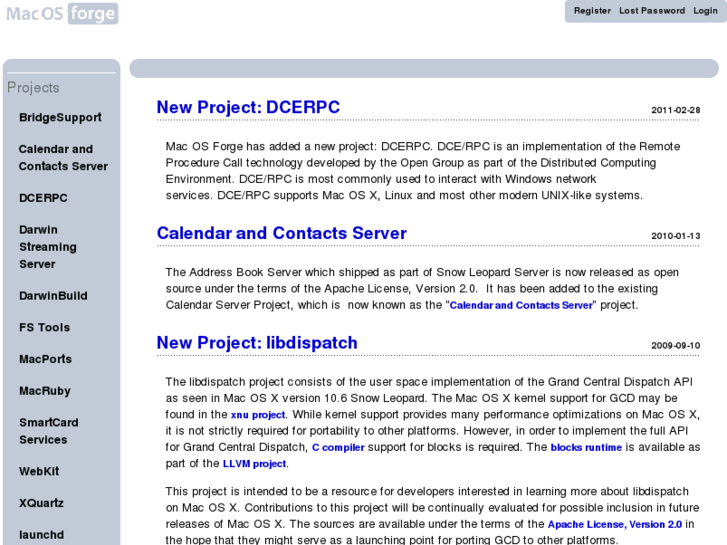Follow inline Calendar and Contacts Server link
Viewport: 727px width, 545px height.
click(x=521, y=305)
